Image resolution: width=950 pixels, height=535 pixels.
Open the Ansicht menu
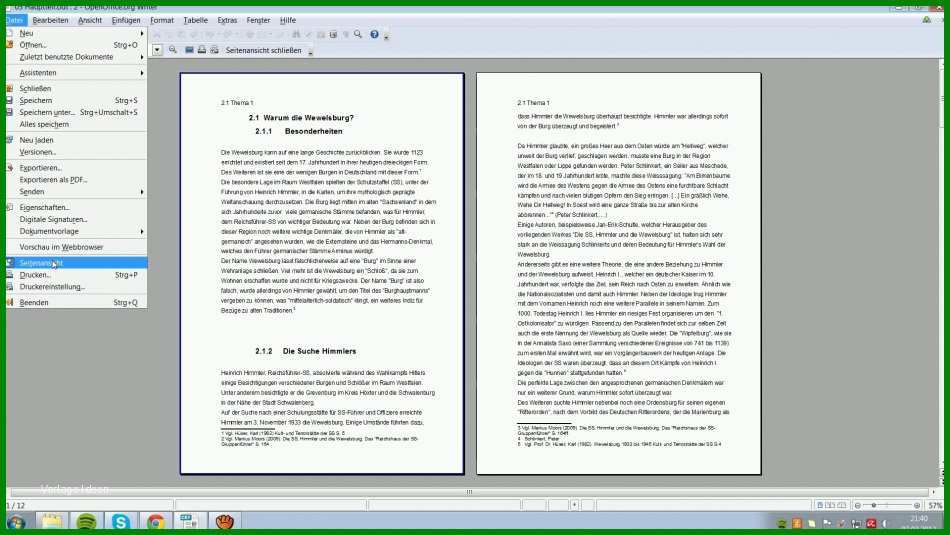coord(90,20)
